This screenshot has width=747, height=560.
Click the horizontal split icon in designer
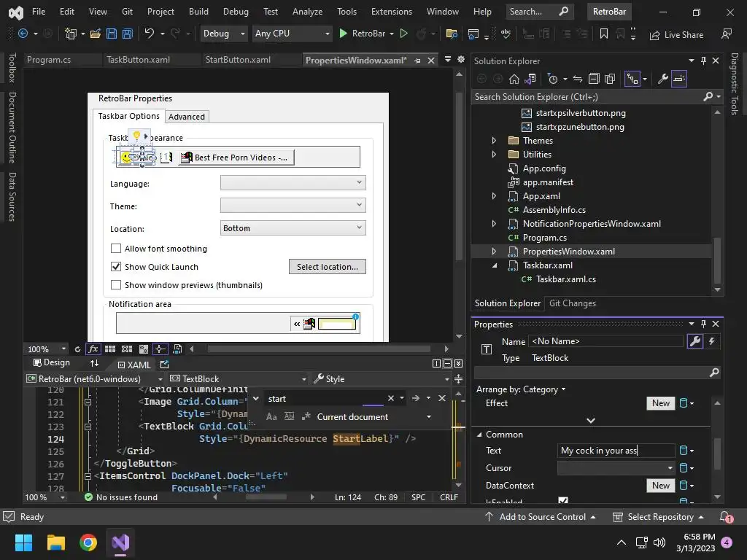click(447, 363)
